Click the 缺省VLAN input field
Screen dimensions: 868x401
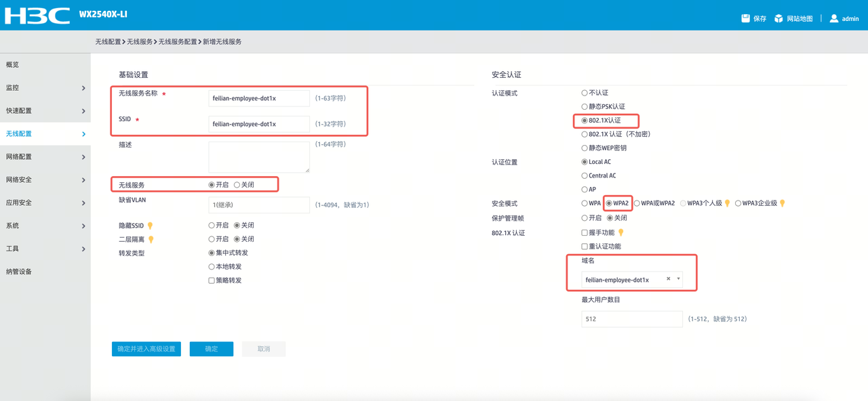pos(259,205)
